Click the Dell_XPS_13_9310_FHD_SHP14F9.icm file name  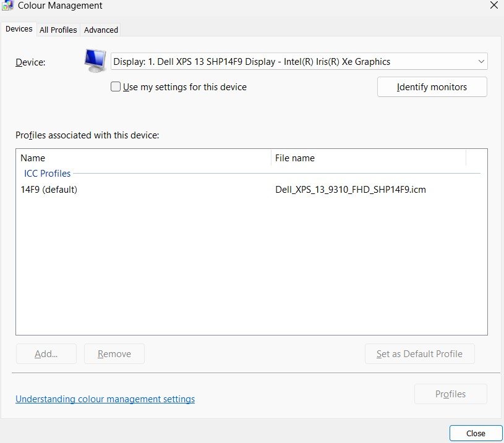(351, 190)
